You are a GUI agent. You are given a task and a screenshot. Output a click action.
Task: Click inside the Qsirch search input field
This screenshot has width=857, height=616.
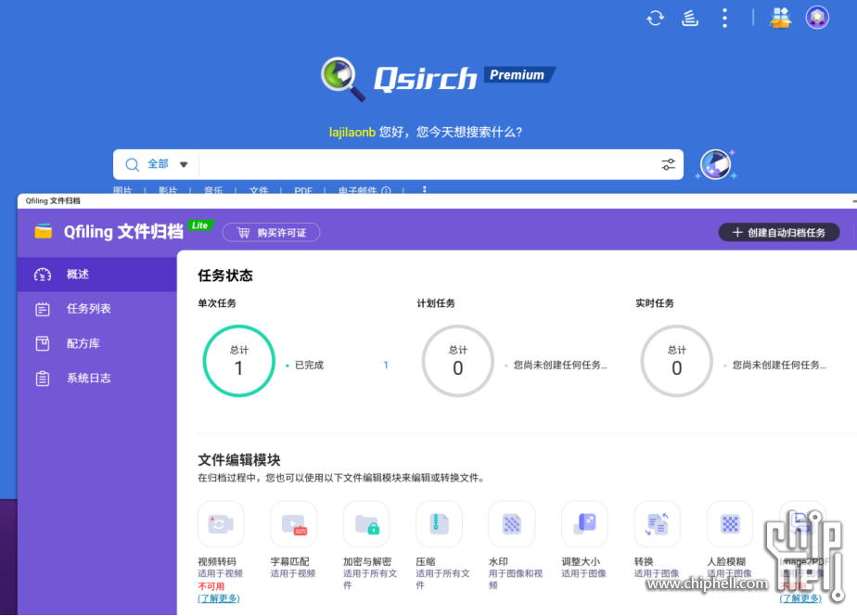429,164
